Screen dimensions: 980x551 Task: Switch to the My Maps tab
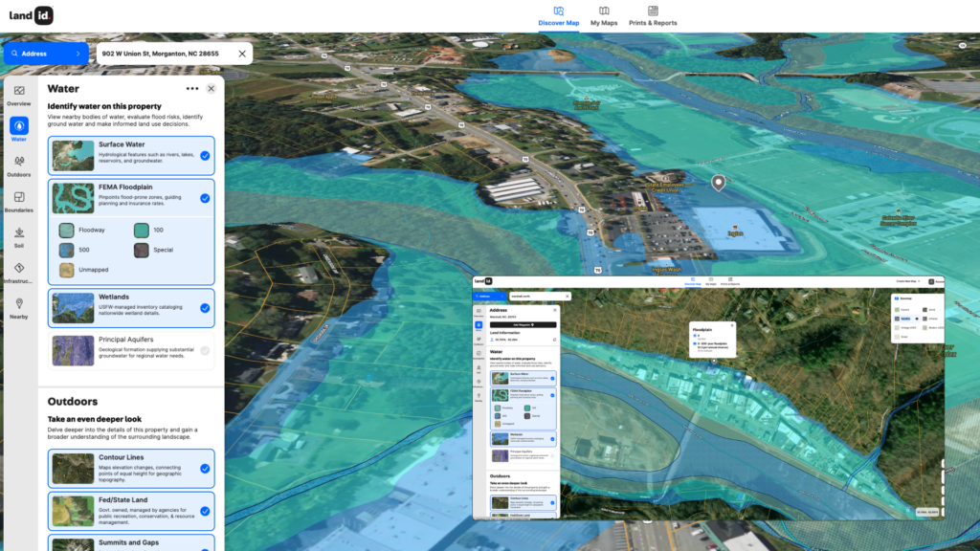tap(604, 15)
